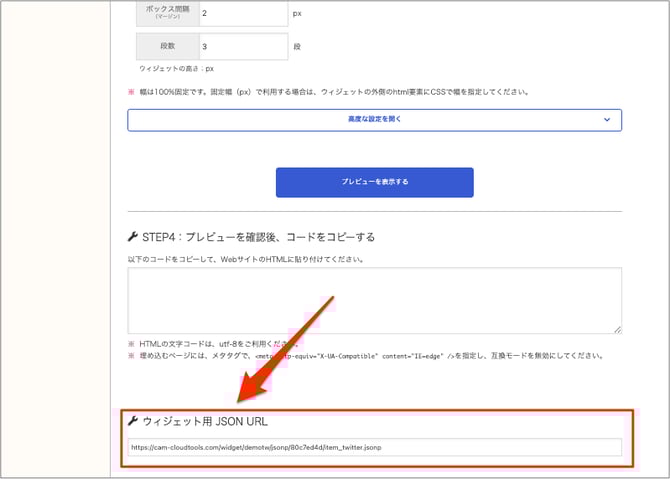Click the chevron in 高度な設定を開く bar

607,119
